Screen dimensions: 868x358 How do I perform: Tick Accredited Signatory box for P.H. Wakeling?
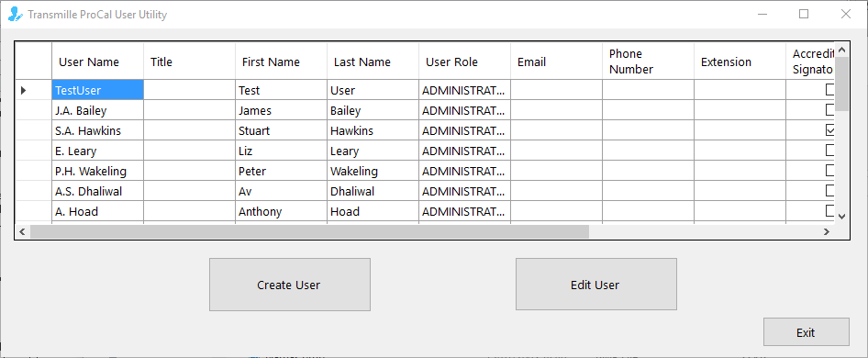pyautogui.click(x=829, y=171)
